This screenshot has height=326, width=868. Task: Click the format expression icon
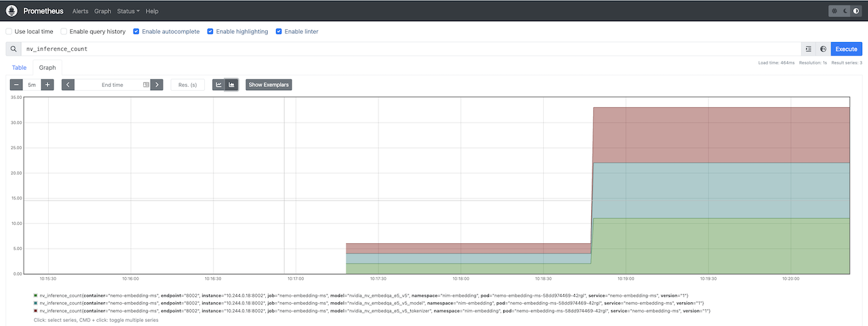coord(808,49)
